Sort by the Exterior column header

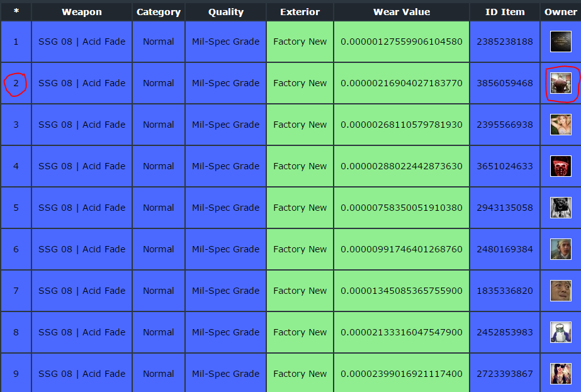tap(300, 12)
